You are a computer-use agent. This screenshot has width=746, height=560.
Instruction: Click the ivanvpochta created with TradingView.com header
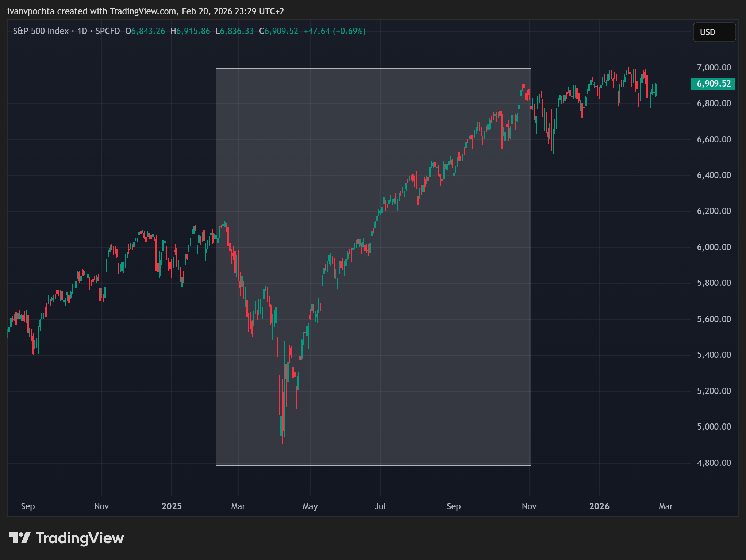(145, 11)
